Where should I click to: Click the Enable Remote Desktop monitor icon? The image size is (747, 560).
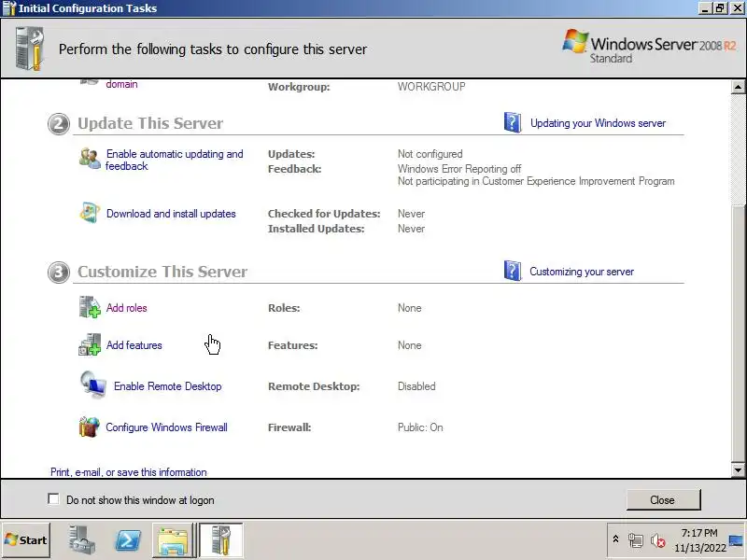(92, 385)
